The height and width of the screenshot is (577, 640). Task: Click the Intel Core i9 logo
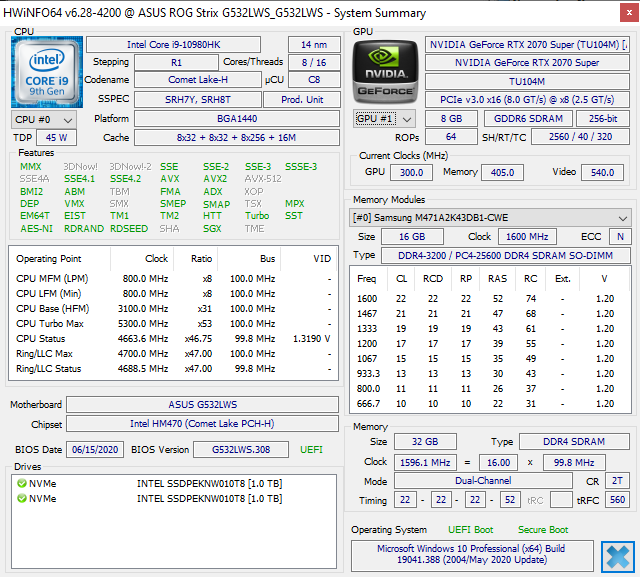[x=47, y=72]
